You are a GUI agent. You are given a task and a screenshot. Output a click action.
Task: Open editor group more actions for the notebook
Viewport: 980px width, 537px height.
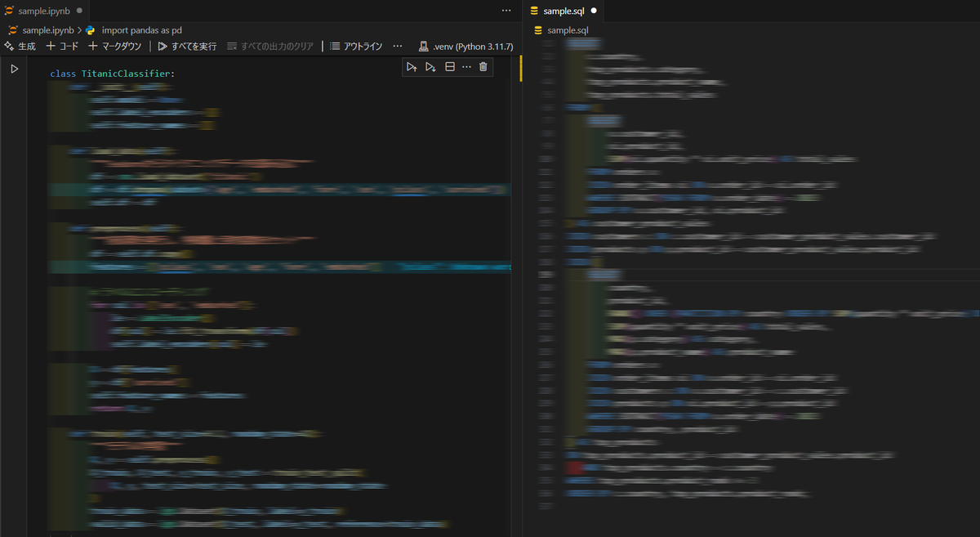pos(506,11)
